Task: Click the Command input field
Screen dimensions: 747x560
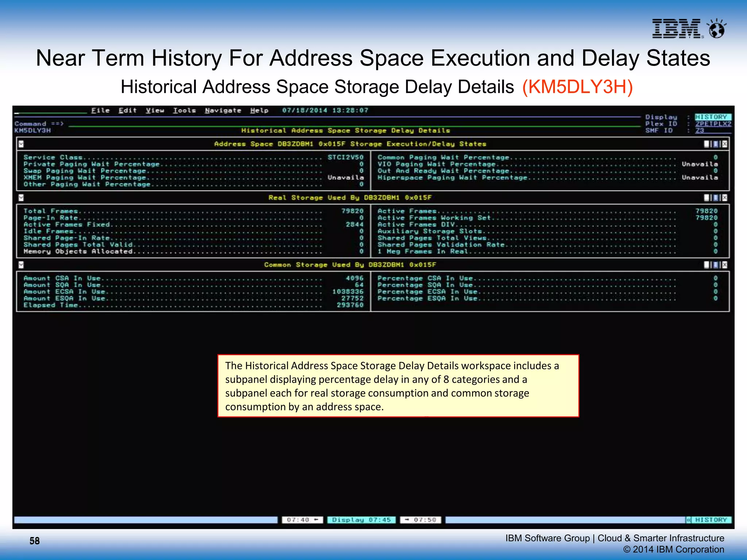Action: point(354,124)
